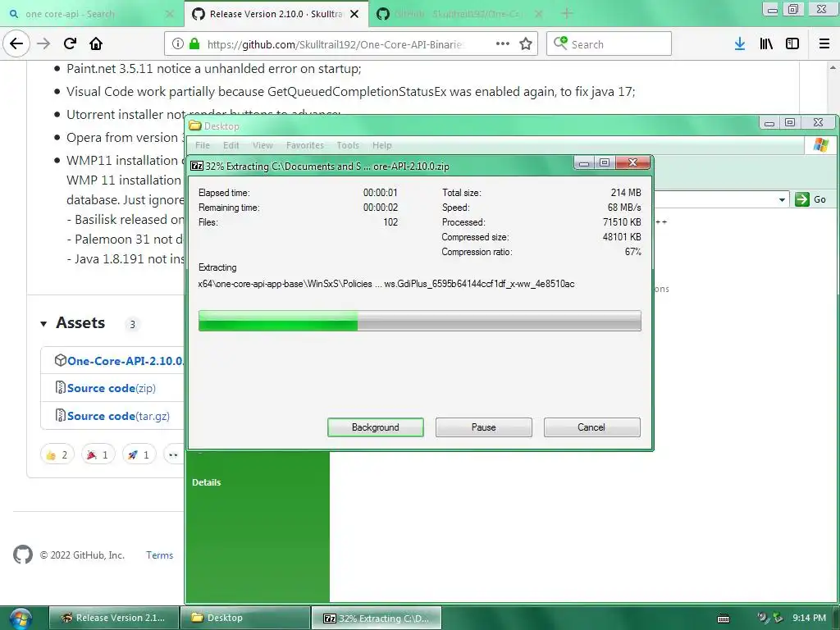The height and width of the screenshot is (630, 840).
Task: Click Assets count badge 3
Action: pyautogui.click(x=132, y=324)
